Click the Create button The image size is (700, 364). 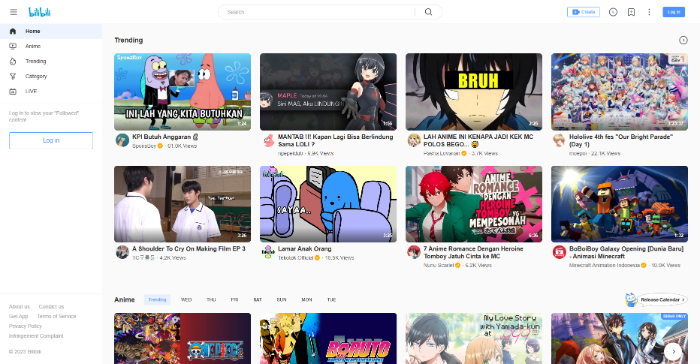click(583, 12)
